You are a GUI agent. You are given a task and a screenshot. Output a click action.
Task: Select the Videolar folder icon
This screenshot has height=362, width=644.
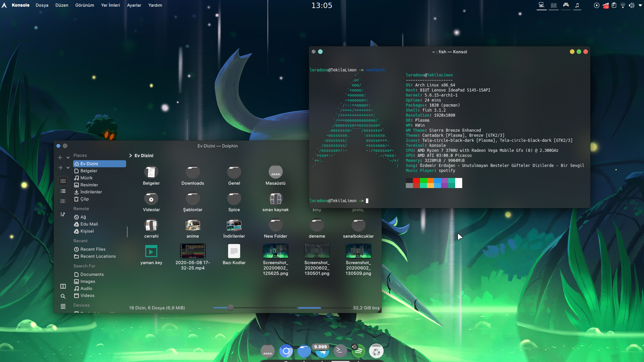click(151, 198)
